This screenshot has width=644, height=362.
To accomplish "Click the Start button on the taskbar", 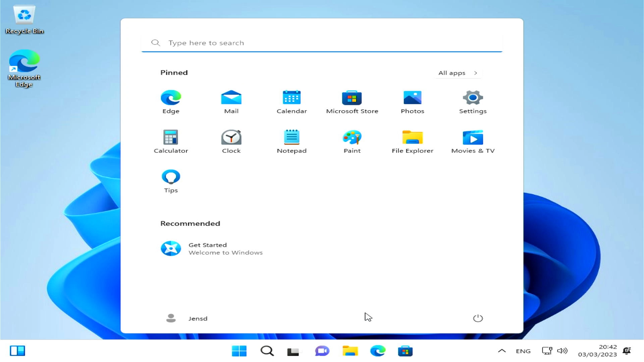I will tap(239, 351).
